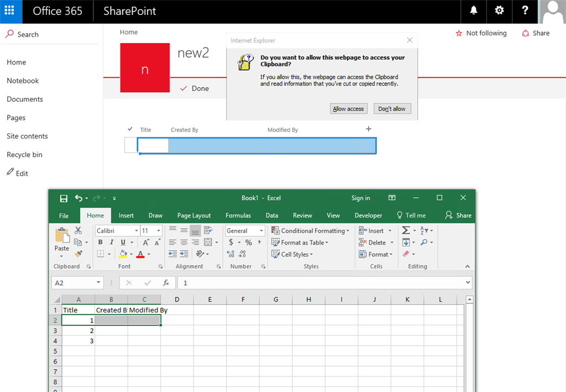Click the Insert Function fx icon
566x392 pixels.
tap(166, 283)
